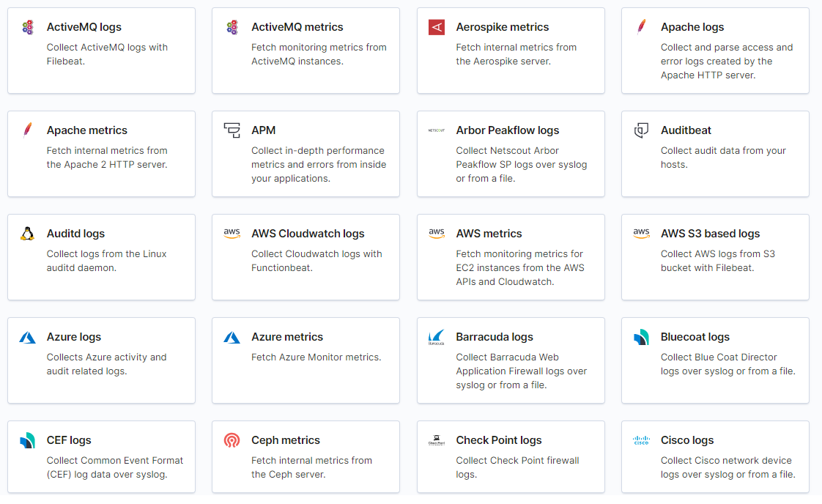
Task: Click the Ceph metrics icon
Action: pyautogui.click(x=232, y=441)
